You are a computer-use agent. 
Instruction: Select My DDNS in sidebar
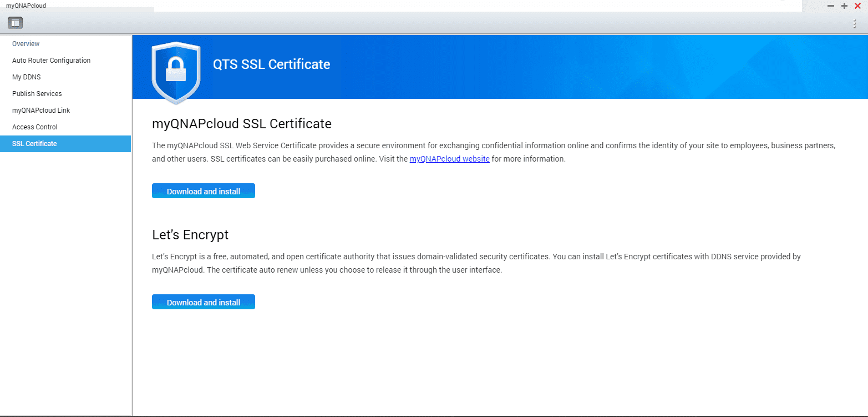[x=65, y=77]
